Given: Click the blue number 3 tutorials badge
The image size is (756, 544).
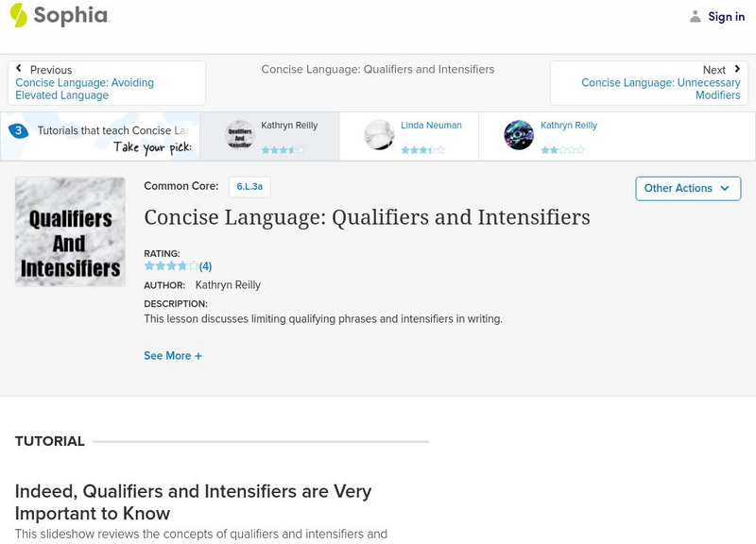Looking at the screenshot, I should point(18,131).
